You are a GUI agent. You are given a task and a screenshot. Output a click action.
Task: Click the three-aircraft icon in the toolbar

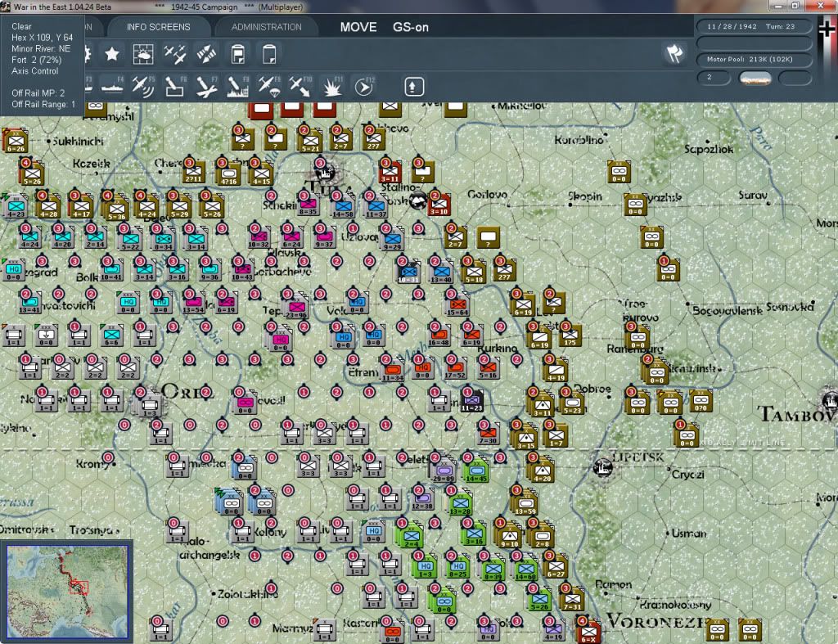[x=175, y=54]
